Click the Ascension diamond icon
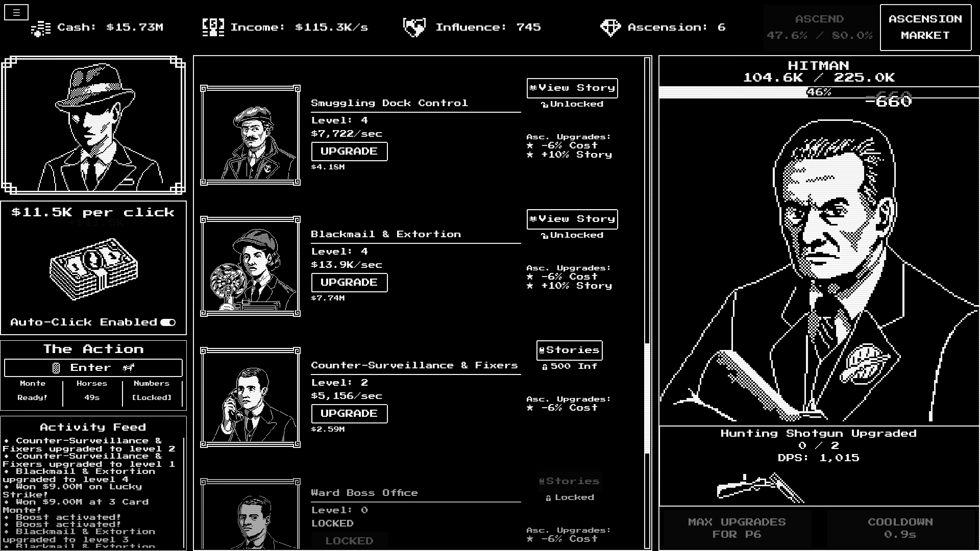Viewport: 980px width, 551px height. (610, 28)
